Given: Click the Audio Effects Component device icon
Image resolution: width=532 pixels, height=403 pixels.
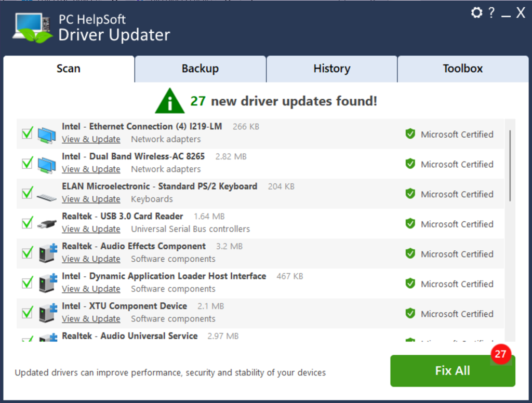Looking at the screenshot, I should [47, 253].
